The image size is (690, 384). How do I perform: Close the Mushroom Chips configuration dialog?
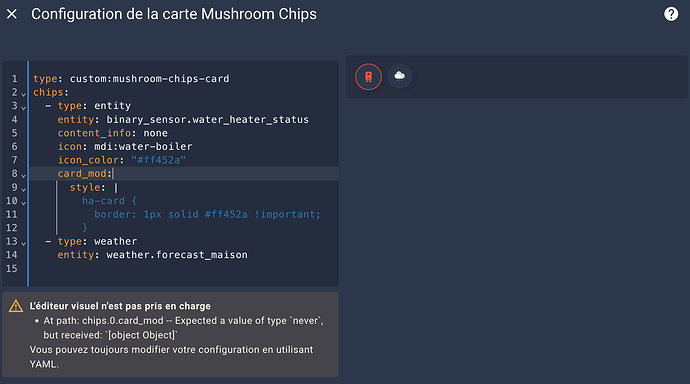(x=12, y=14)
